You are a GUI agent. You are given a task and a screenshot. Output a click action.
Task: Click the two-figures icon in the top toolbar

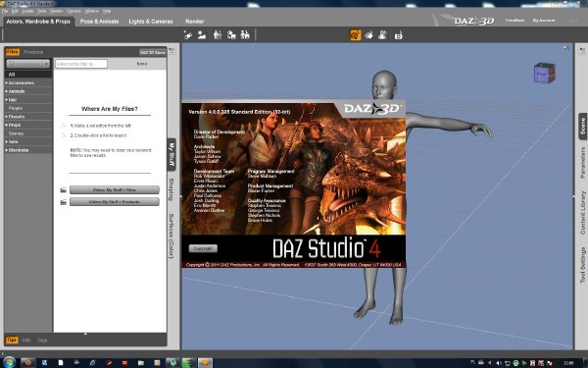pos(218,35)
